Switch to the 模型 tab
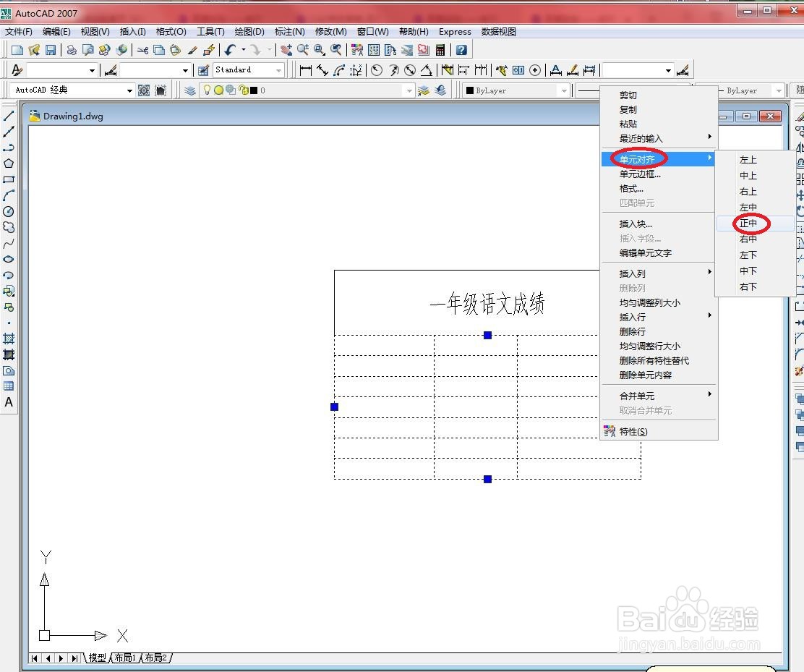Image resolution: width=804 pixels, height=672 pixels. coord(98,658)
